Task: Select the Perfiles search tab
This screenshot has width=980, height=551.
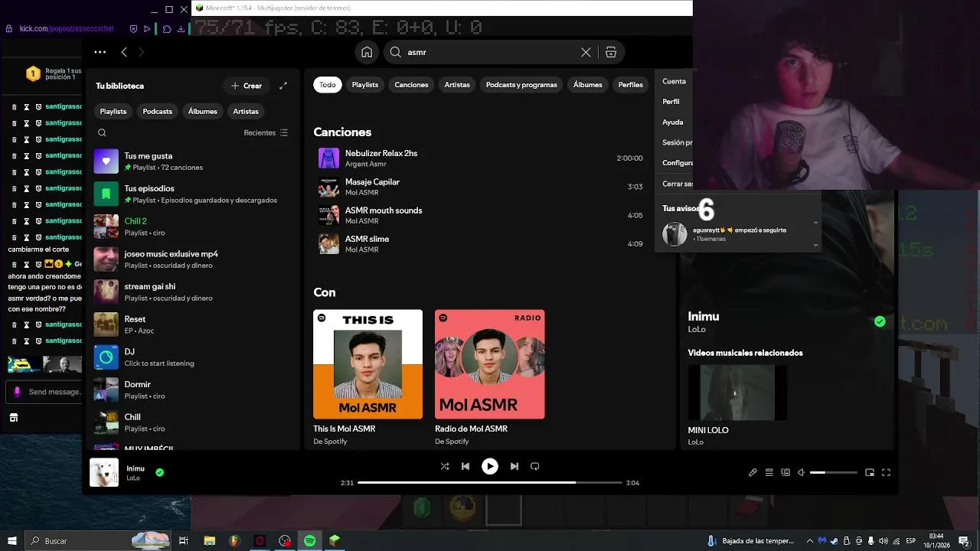Action: (x=631, y=85)
